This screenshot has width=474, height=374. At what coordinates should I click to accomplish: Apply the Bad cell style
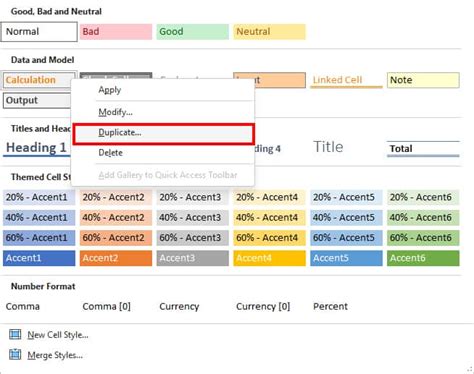[116, 32]
